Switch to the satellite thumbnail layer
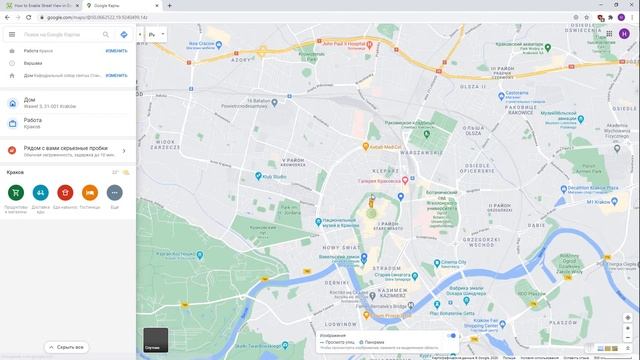This screenshot has width=640, height=360. (x=156, y=340)
